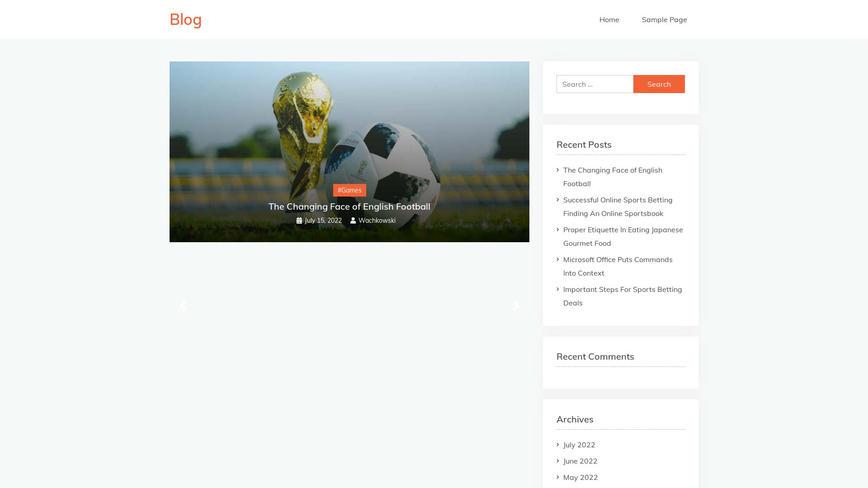Click the orange Search button
Image resolution: width=868 pixels, height=488 pixels.
pos(659,84)
